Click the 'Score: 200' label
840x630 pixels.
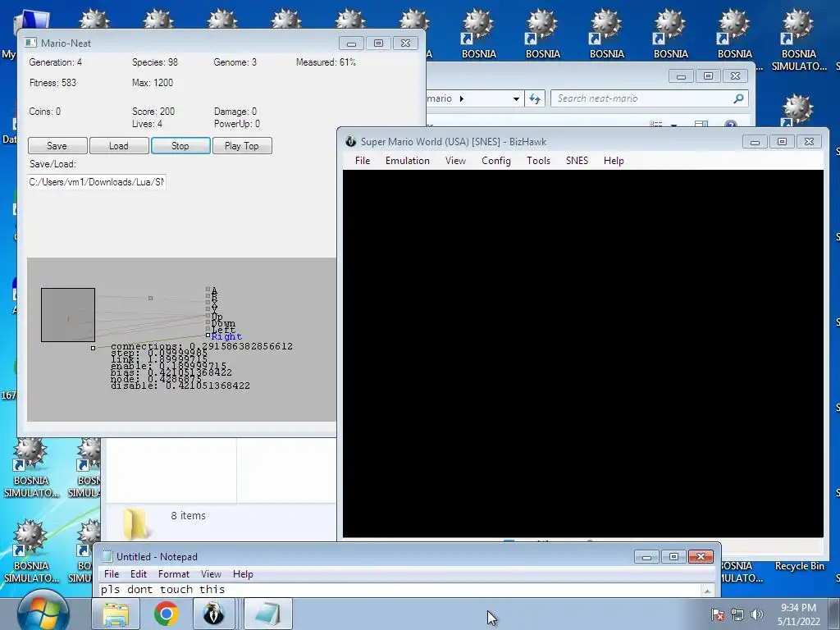[153, 112]
